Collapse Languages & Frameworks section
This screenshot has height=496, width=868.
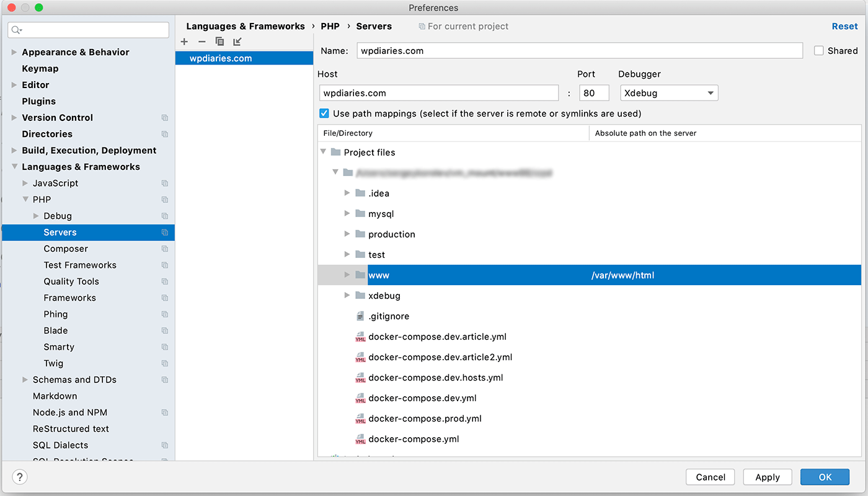14,167
